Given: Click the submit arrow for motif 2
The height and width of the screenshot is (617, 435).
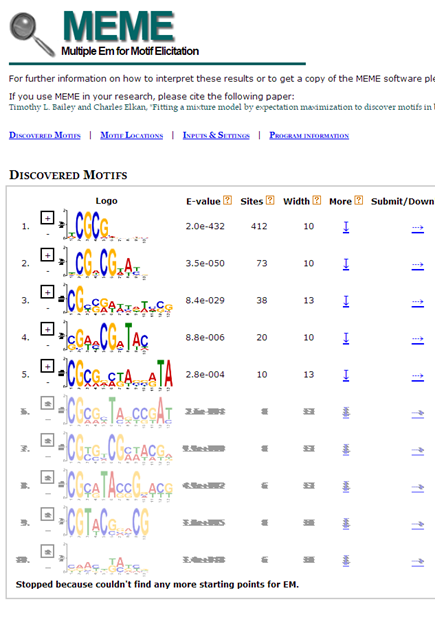Looking at the screenshot, I should pos(418,265).
